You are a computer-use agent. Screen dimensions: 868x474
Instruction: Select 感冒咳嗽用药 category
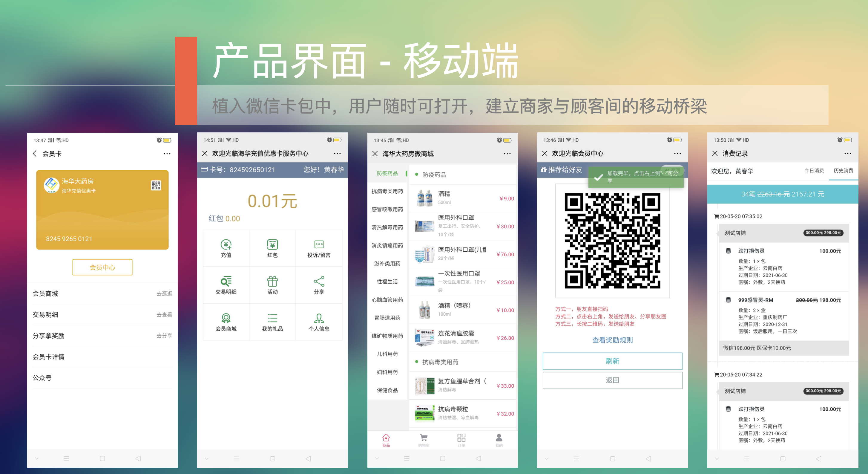(387, 210)
